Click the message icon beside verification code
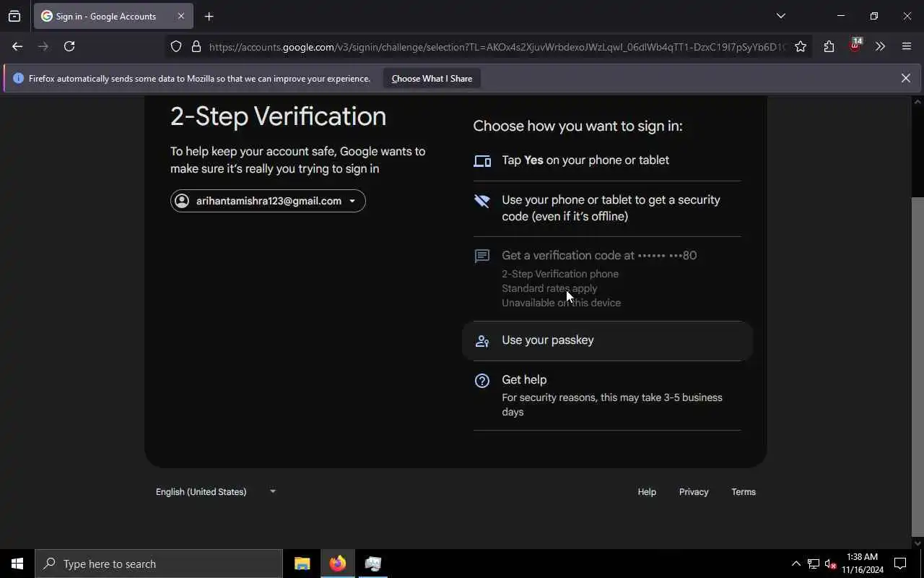Screen dimensions: 924x578 click(x=482, y=256)
